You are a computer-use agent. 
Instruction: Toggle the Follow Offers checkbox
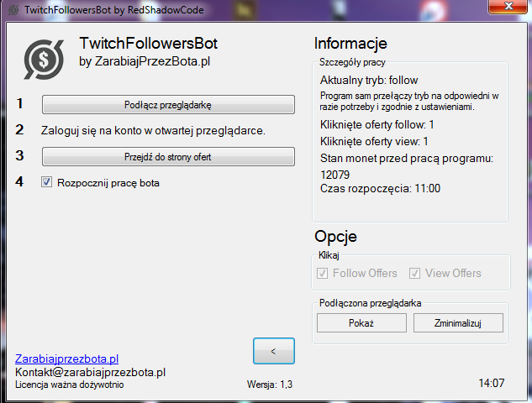pyautogui.click(x=322, y=273)
